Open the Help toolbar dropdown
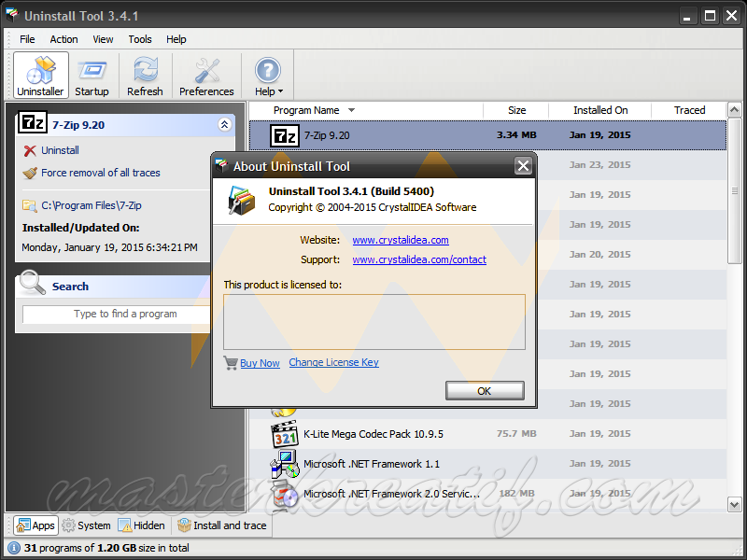 click(268, 76)
